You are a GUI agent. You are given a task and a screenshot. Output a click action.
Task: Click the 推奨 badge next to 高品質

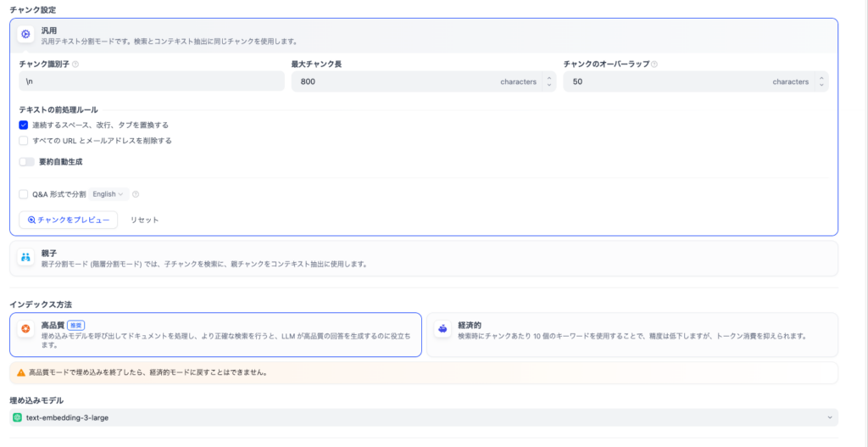click(75, 325)
